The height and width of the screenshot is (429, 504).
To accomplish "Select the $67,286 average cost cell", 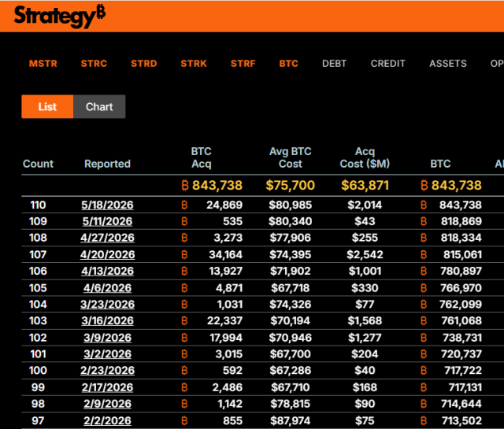I will (291, 371).
